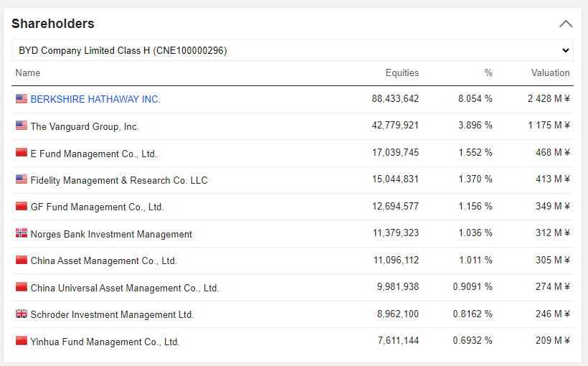The image size is (588, 366).
Task: Select E Fund Management Co., Ltd. name
Action: click(94, 154)
